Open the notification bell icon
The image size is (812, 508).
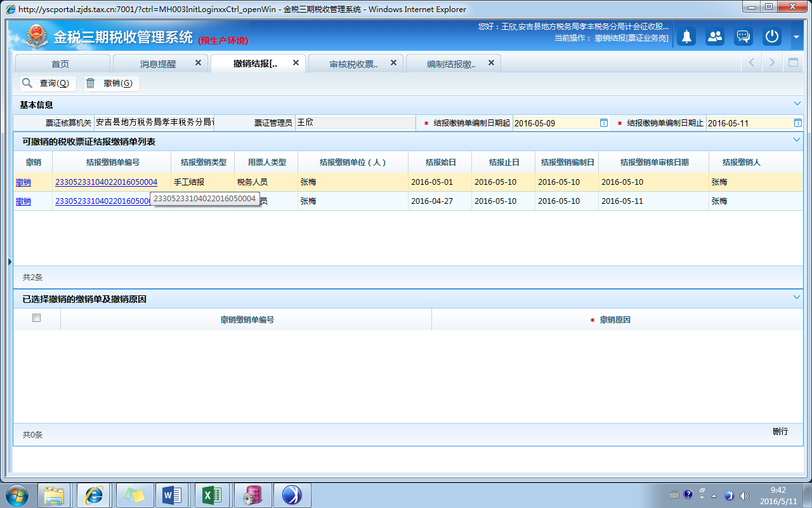pyautogui.click(x=686, y=37)
